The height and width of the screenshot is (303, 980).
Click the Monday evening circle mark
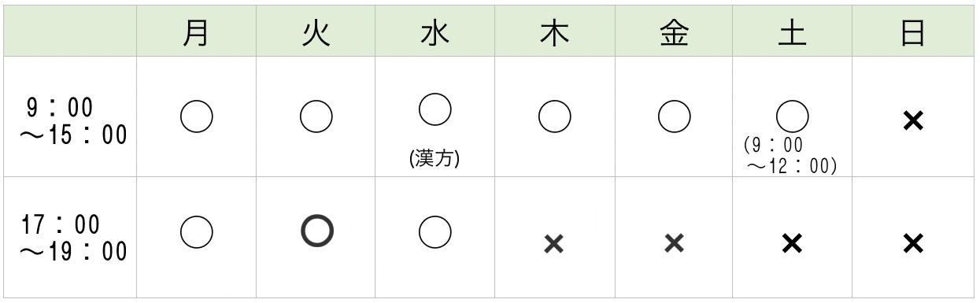pyautogui.click(x=197, y=231)
